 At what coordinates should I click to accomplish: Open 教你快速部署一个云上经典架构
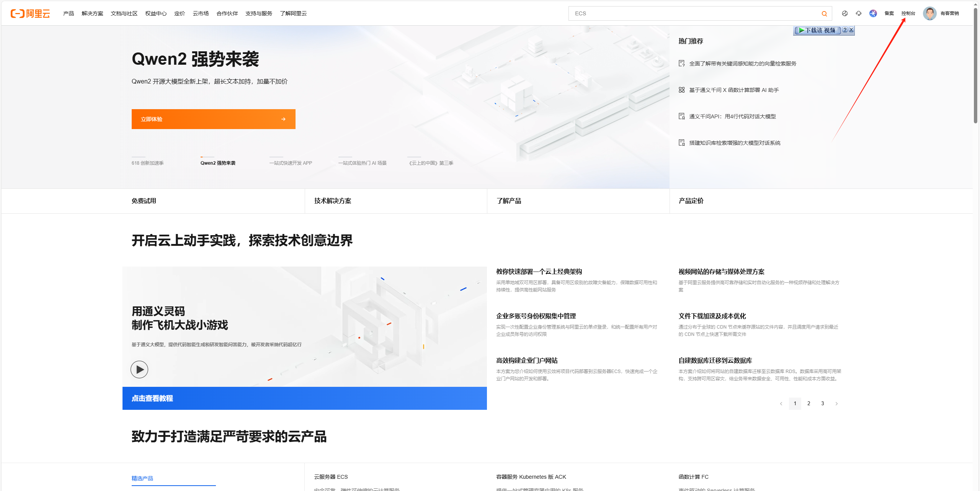(x=539, y=272)
